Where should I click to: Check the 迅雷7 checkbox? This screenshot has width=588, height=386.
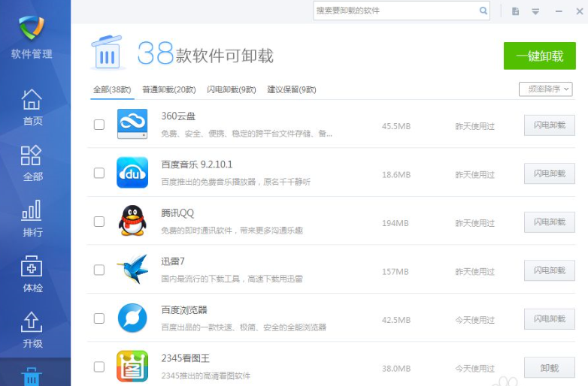(x=99, y=270)
